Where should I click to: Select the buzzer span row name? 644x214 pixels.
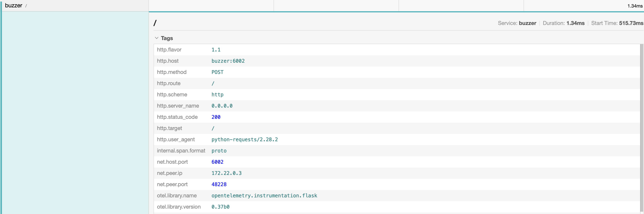14,5
